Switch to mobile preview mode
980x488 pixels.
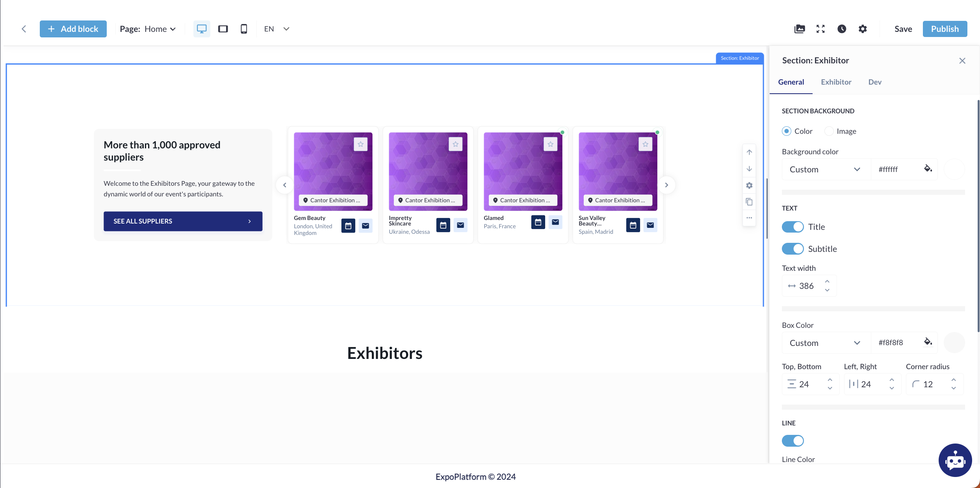pyautogui.click(x=244, y=29)
